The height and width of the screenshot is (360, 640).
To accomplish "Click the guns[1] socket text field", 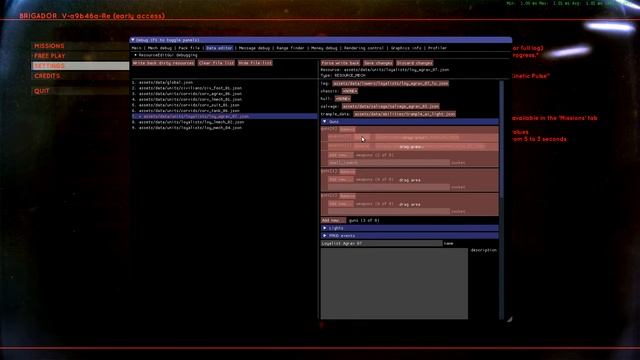I will coord(389,187).
